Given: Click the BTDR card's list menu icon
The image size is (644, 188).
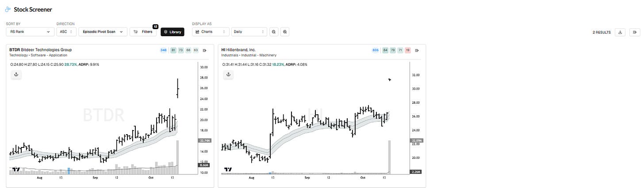Looking at the screenshot, I should (205, 50).
